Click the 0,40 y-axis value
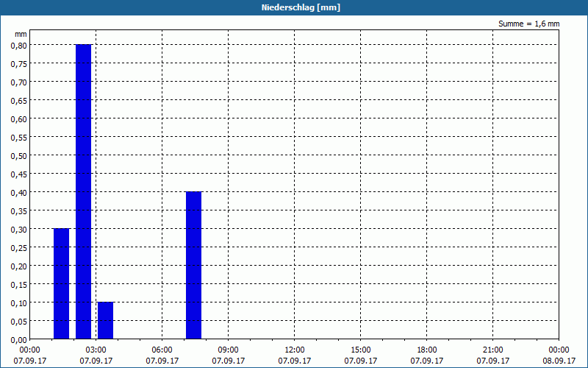This screenshot has width=588, height=368. [x=19, y=192]
